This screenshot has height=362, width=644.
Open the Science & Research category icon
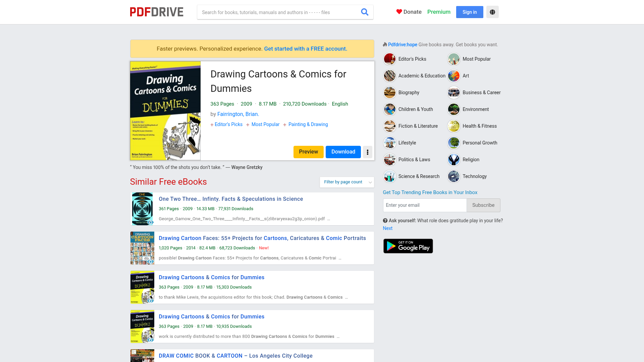[x=390, y=176]
